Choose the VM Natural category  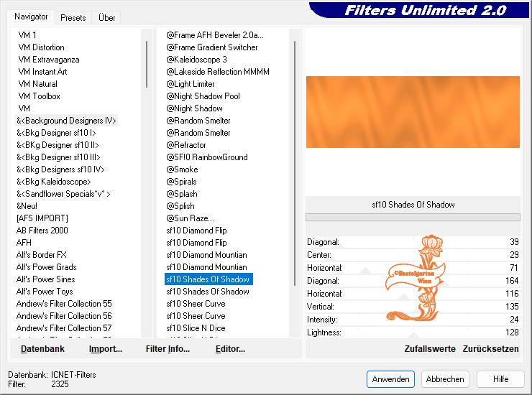pos(37,84)
